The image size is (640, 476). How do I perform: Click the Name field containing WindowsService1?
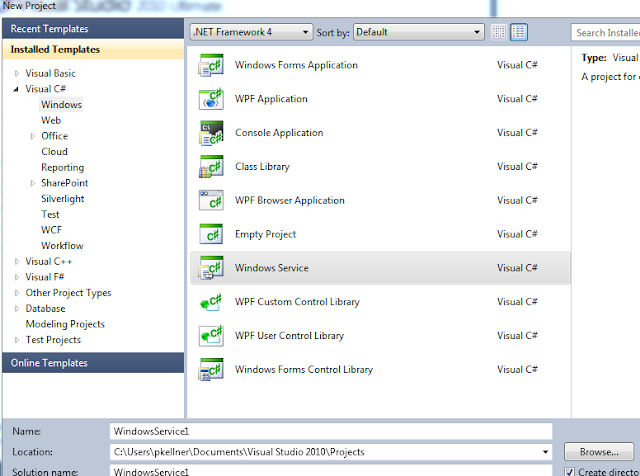click(331, 431)
